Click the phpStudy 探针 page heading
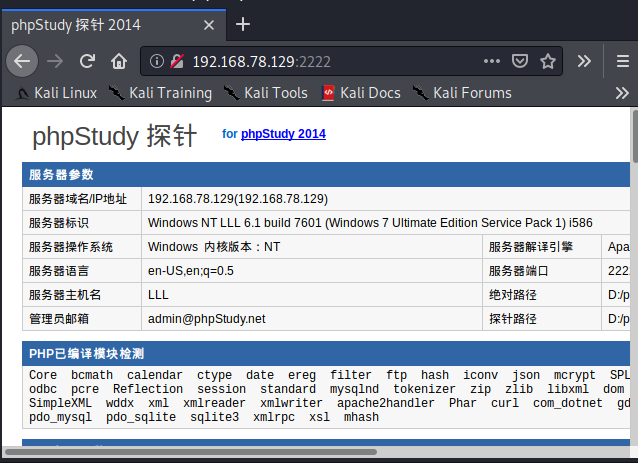Viewport: 638px width, 463px height. [x=115, y=135]
